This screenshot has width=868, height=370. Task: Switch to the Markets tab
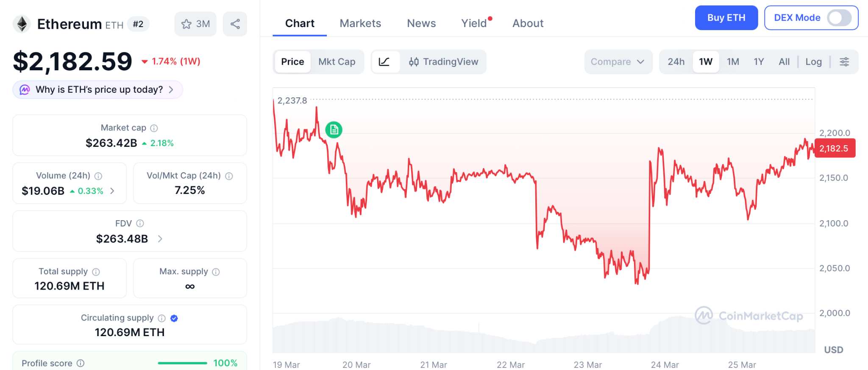(x=360, y=23)
